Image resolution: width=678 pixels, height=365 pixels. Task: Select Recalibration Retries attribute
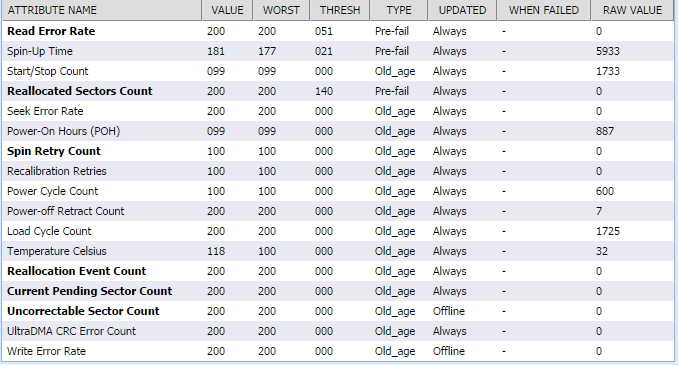57,171
